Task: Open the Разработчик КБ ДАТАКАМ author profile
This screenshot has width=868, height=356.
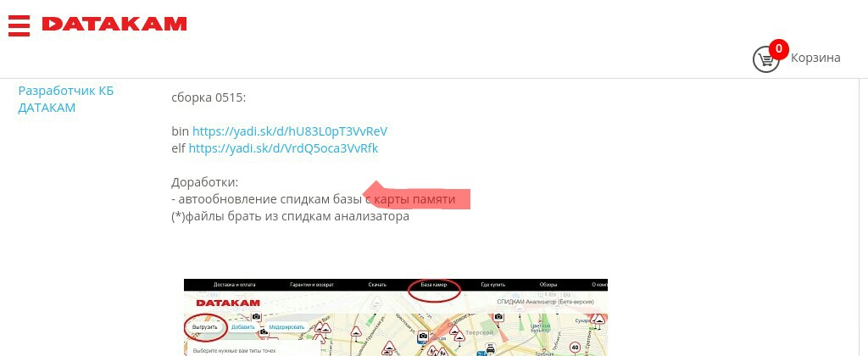Action: point(65,99)
